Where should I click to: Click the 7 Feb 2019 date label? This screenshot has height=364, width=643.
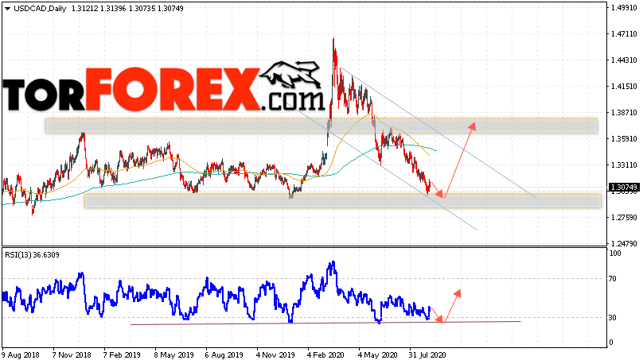pos(123,354)
